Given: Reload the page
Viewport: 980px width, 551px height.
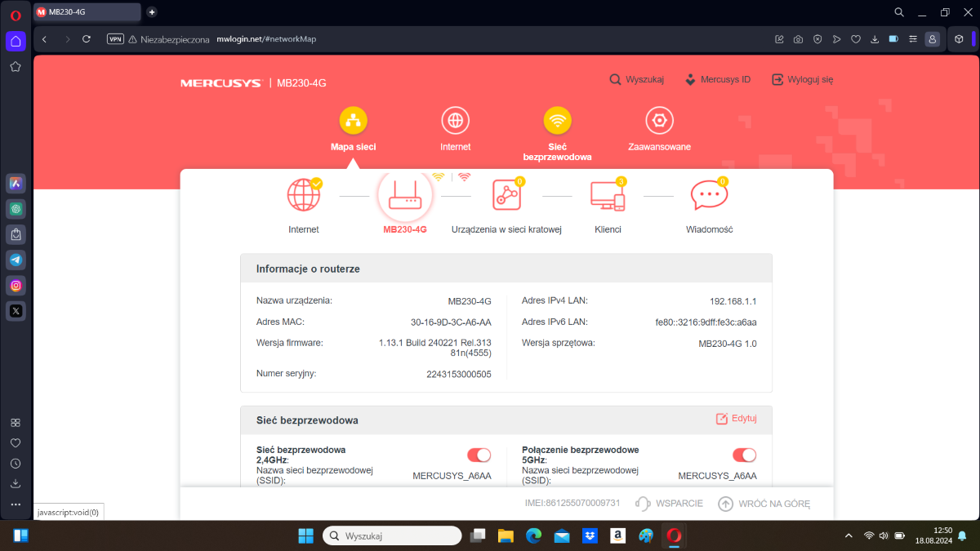Looking at the screenshot, I should tap(87, 39).
